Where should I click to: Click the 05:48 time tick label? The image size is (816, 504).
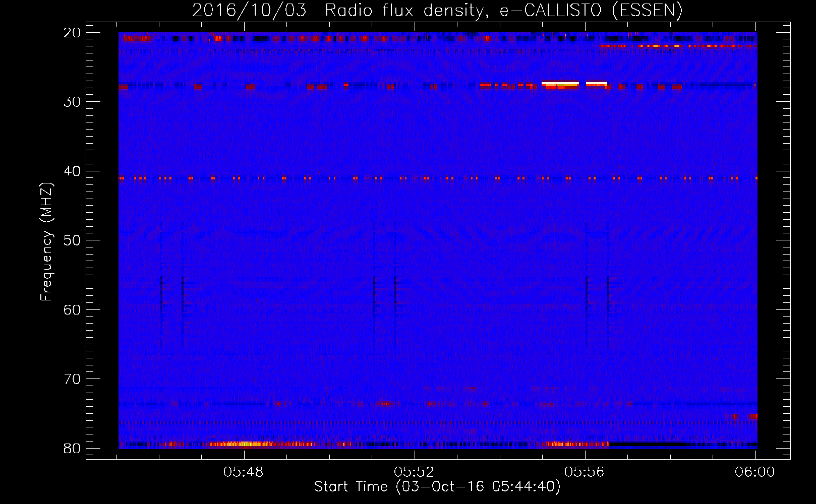coord(244,472)
